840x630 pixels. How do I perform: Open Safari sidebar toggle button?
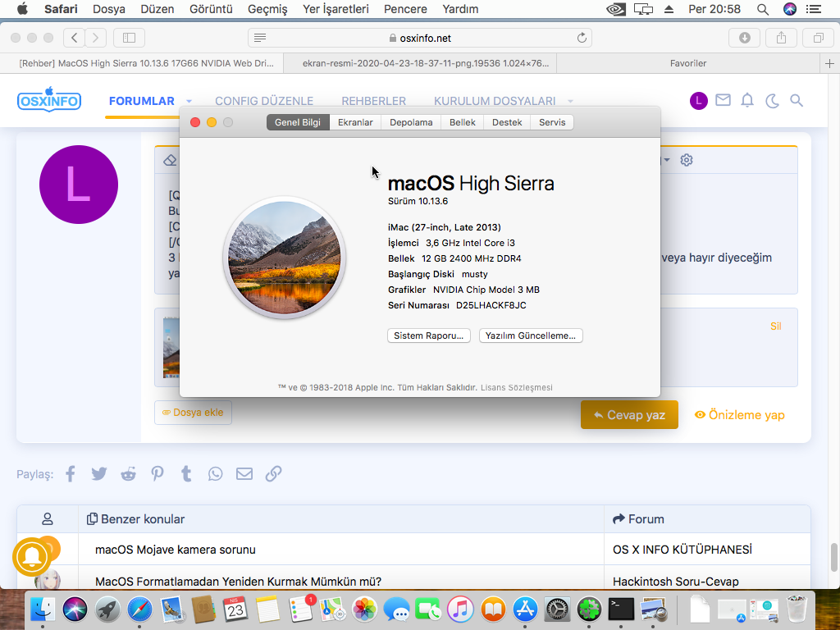click(129, 38)
